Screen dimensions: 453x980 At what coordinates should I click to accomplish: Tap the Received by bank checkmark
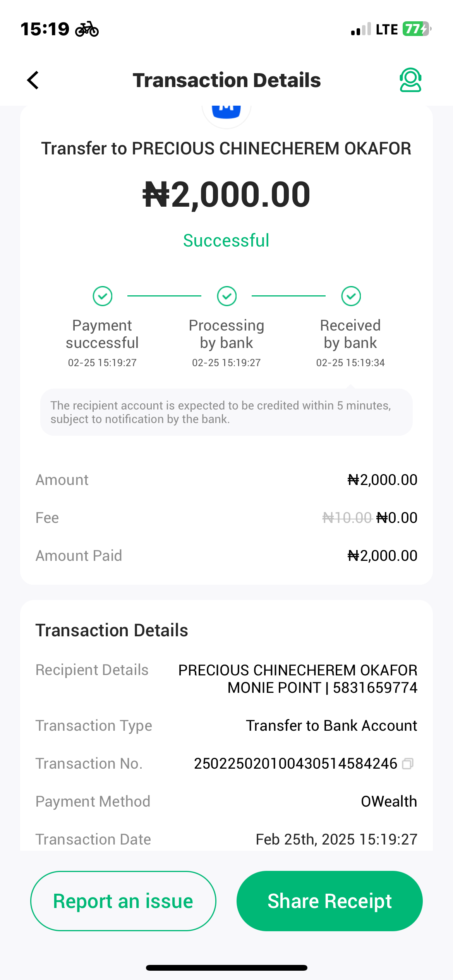pyautogui.click(x=351, y=296)
